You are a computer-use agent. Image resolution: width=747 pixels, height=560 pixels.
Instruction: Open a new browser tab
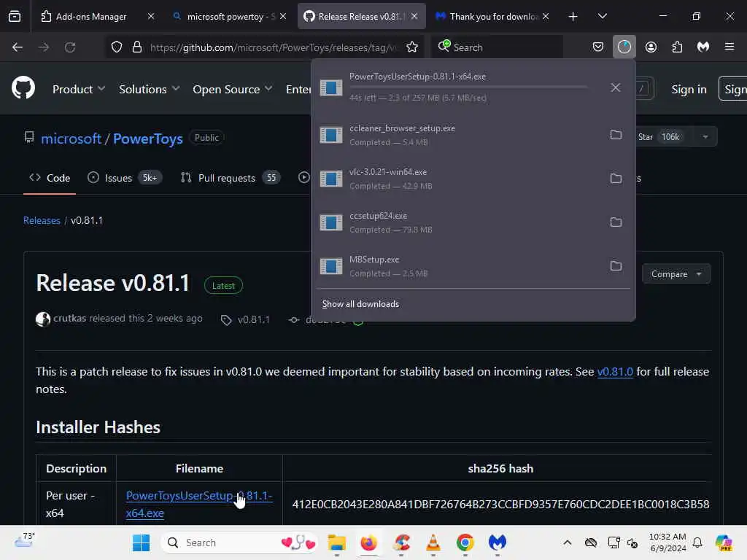tap(573, 17)
